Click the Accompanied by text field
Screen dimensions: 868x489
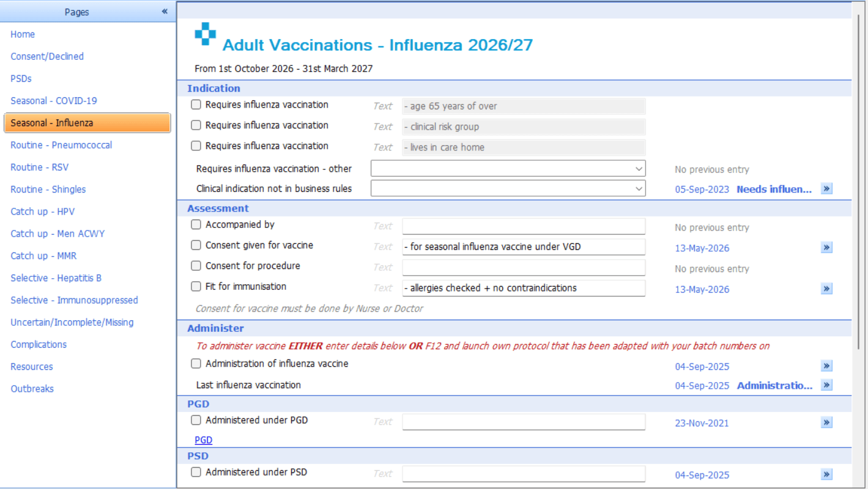pyautogui.click(x=524, y=226)
